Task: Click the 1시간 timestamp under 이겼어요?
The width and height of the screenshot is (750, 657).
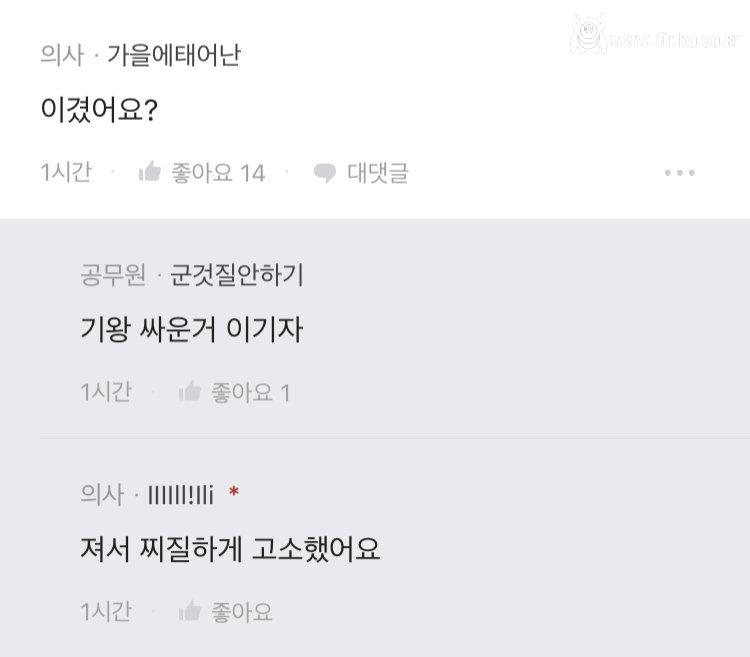Action: 66,173
